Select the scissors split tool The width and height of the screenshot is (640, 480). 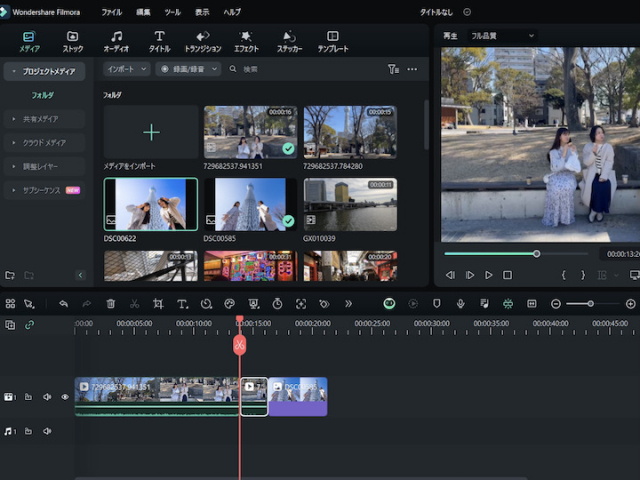134,303
